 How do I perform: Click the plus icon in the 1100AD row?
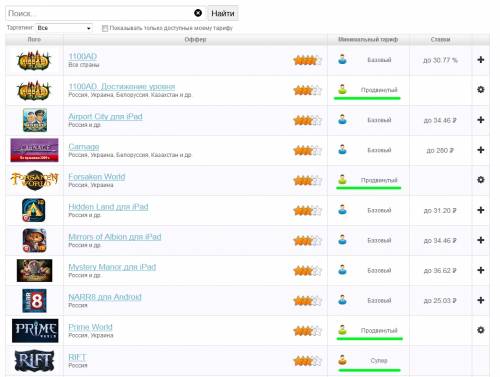[480, 60]
